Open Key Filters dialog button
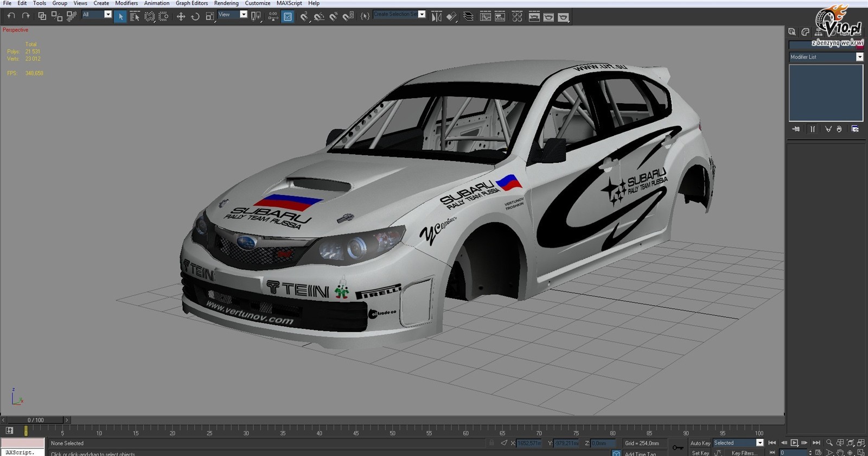The height and width of the screenshot is (456, 868). click(744, 453)
